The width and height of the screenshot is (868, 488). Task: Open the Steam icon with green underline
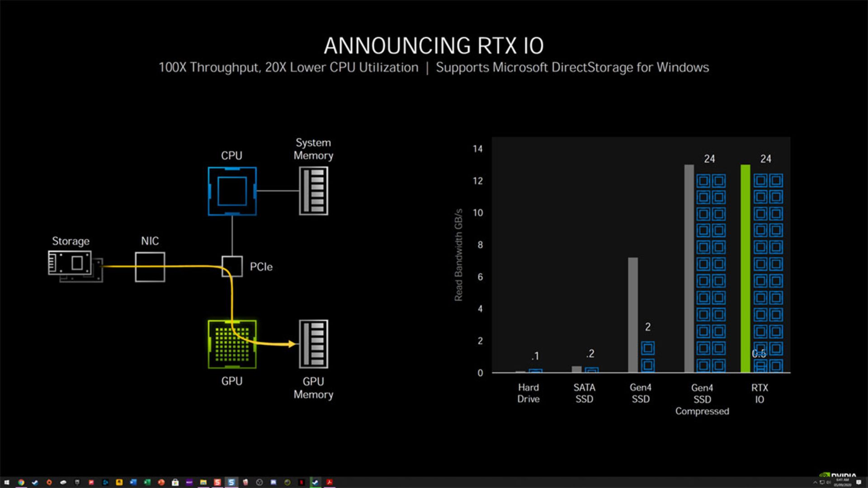click(x=316, y=482)
